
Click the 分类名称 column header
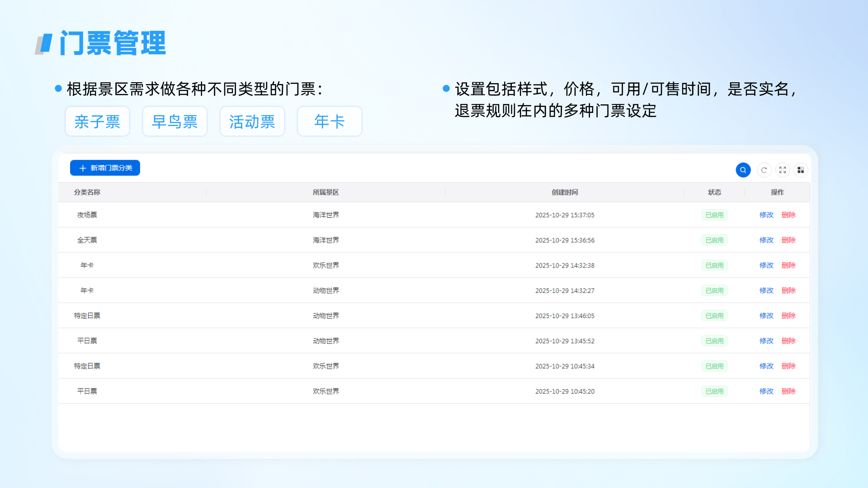[x=87, y=192]
